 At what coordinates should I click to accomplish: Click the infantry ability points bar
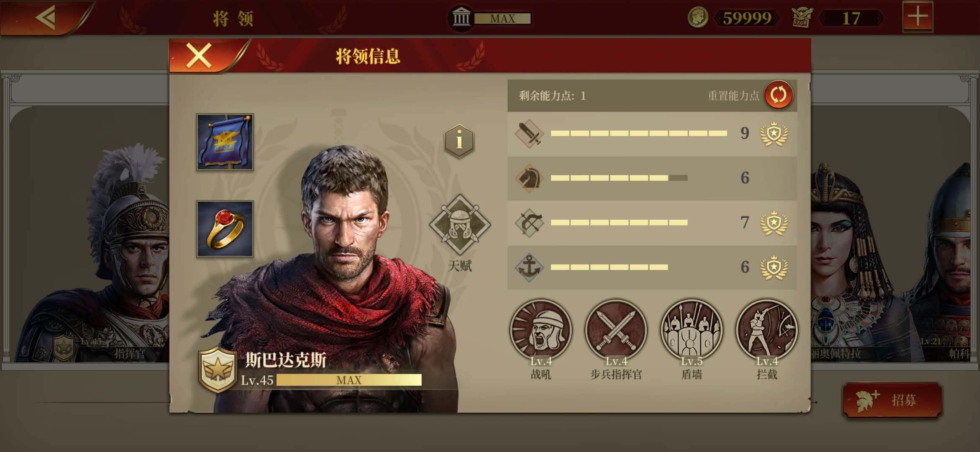[639, 134]
